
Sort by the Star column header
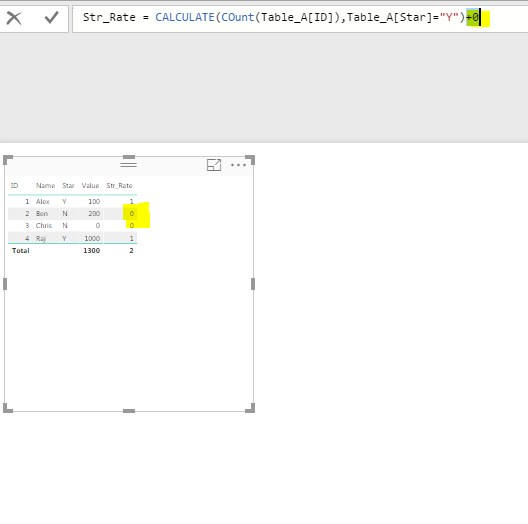click(68, 186)
